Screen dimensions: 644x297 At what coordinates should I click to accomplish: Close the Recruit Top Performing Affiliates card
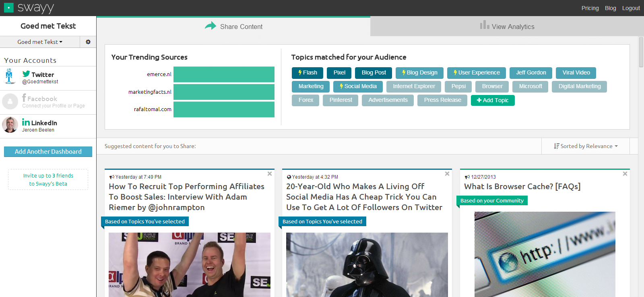270,174
